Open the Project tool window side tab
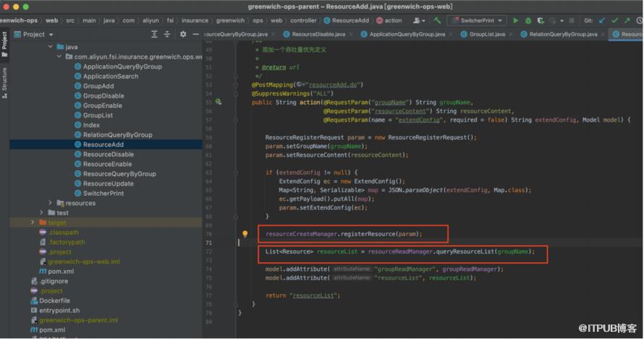Screen dimensions: 644x339 pyautogui.click(x=4, y=44)
